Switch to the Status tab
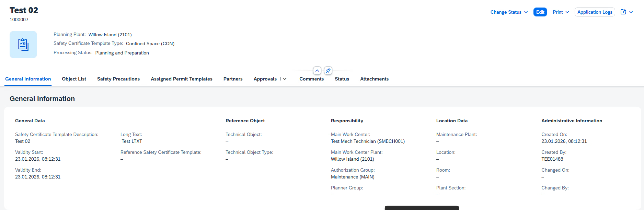The height and width of the screenshot is (210, 644). (x=342, y=79)
